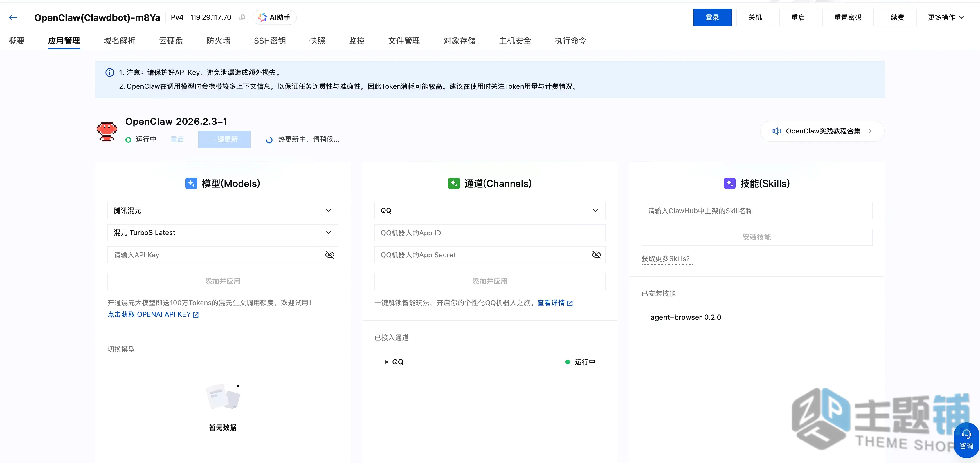Click the speaker icon in the tutorial card

tap(777, 131)
